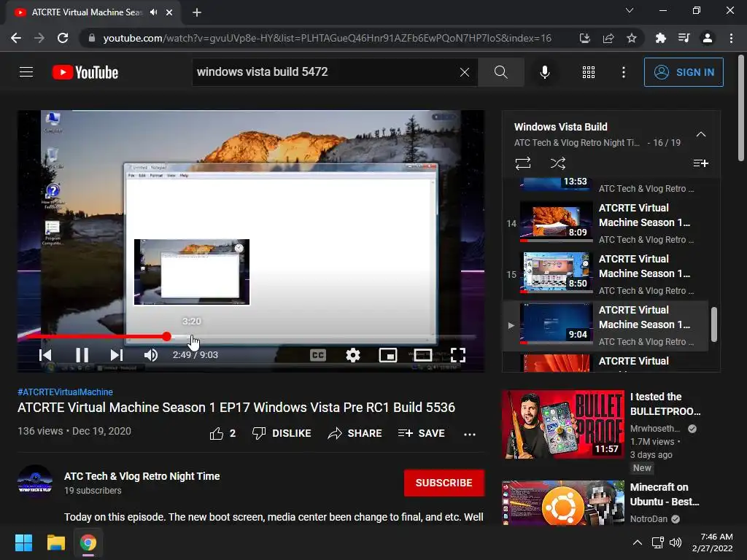Open media controls icon in toolbar
Screen dimensions: 747x560
(684, 38)
